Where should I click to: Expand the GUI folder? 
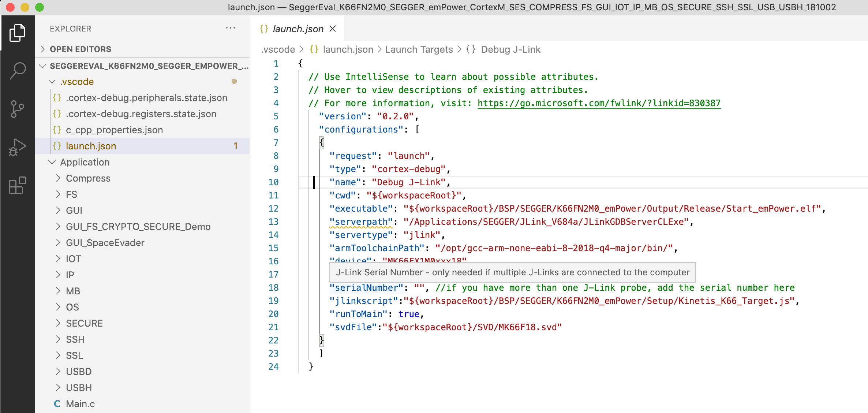pyautogui.click(x=58, y=211)
